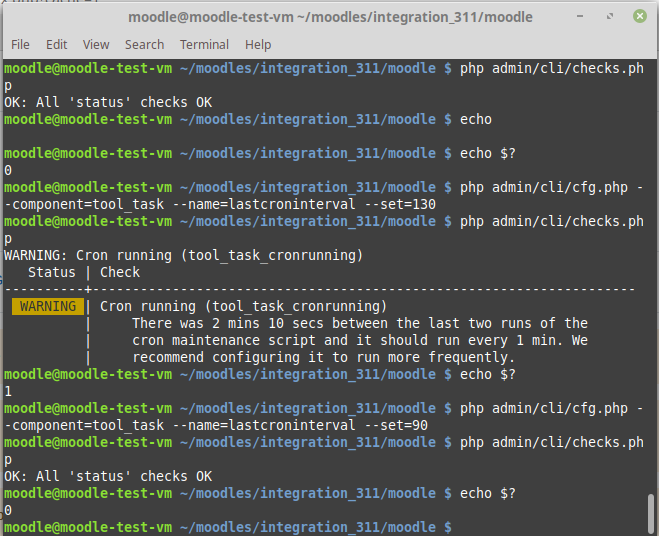Maximize the terminal window
659x536 pixels.
click(x=610, y=16)
